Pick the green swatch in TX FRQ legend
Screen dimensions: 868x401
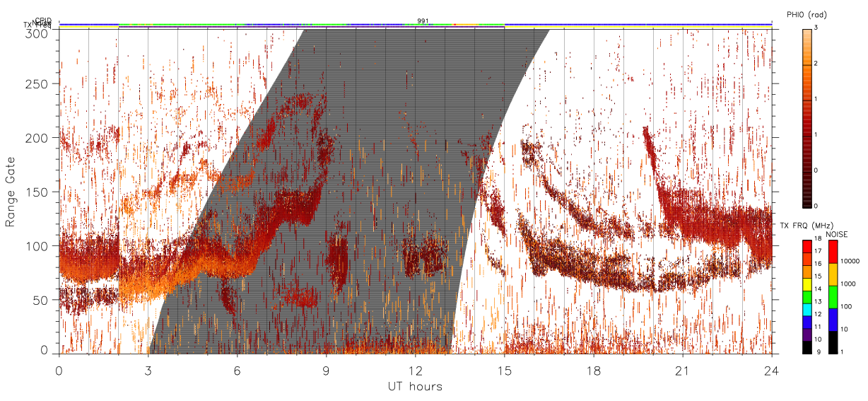(807, 297)
